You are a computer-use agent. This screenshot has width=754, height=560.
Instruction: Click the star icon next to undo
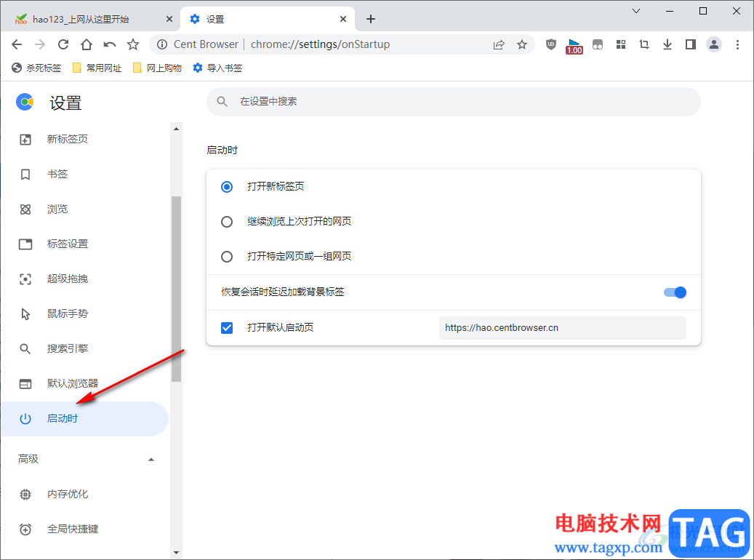pos(133,45)
